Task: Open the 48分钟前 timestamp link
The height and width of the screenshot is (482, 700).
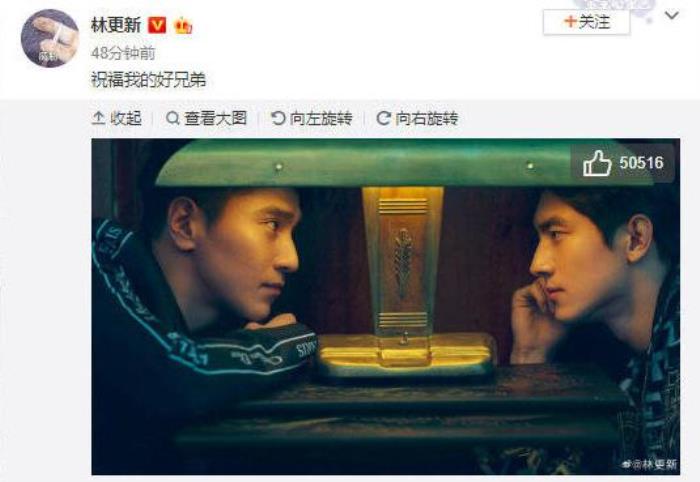Action: (x=123, y=54)
